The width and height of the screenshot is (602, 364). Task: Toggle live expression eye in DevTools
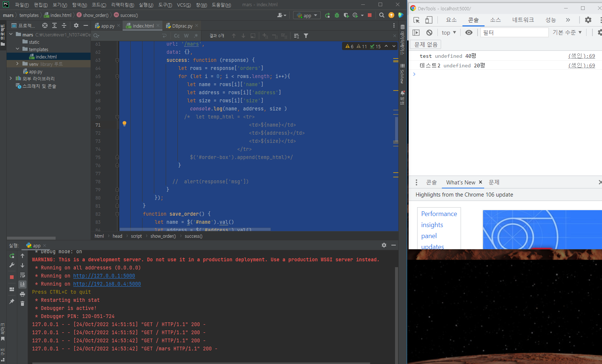[x=469, y=33]
